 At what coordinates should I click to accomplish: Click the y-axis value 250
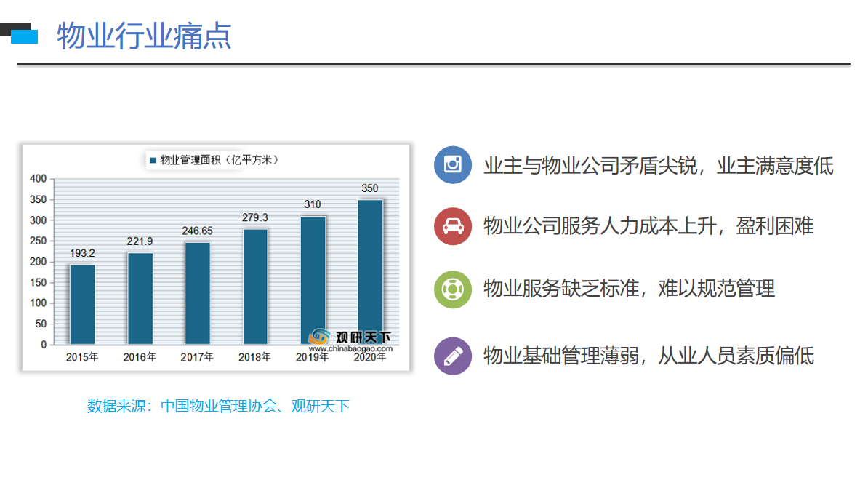(39, 241)
